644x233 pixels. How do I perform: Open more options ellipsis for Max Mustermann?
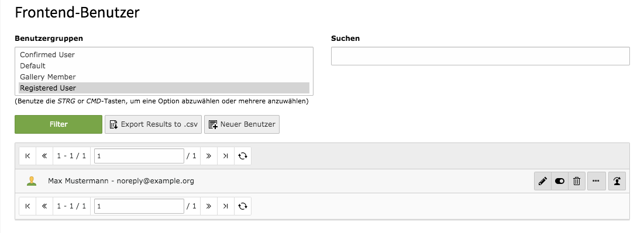pyautogui.click(x=597, y=181)
